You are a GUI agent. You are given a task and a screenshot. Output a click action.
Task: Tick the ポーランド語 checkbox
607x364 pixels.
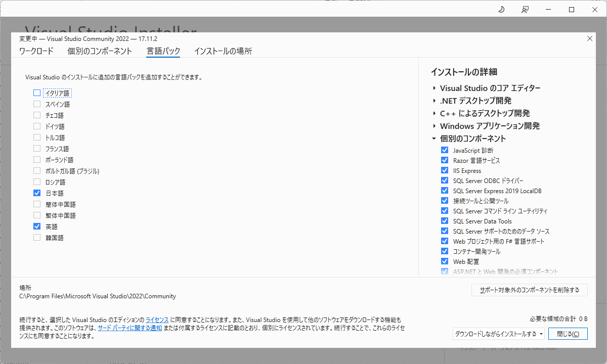click(x=37, y=160)
